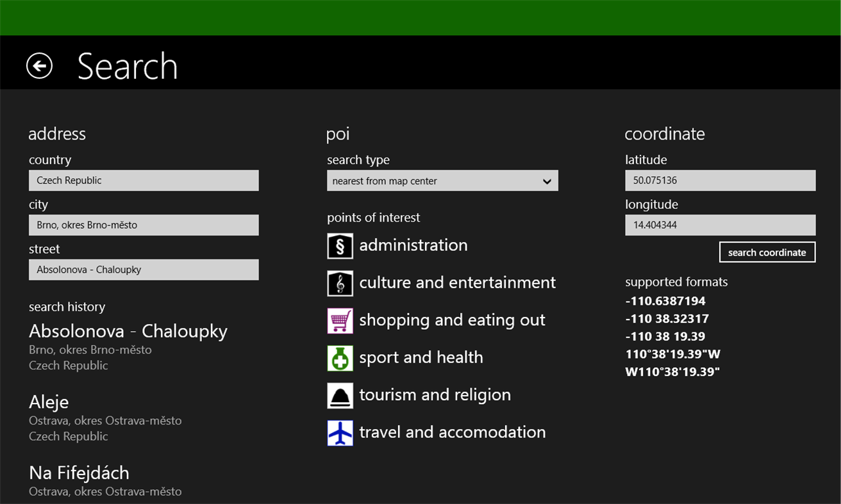Click the country field showing Czech Republic
841x504 pixels.
click(x=144, y=180)
